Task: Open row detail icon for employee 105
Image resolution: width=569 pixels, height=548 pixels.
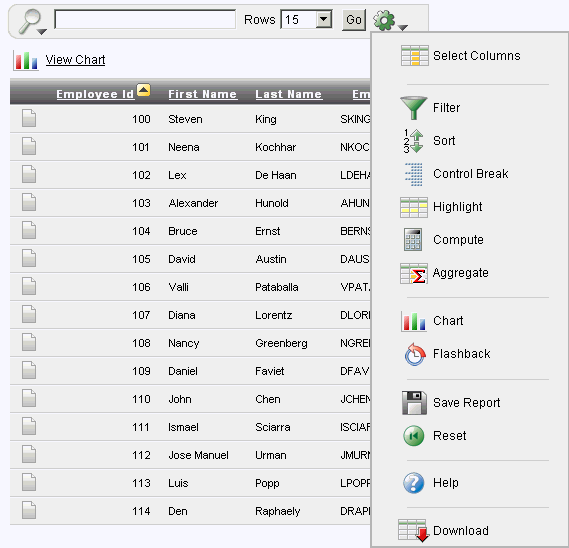Action: tap(29, 258)
